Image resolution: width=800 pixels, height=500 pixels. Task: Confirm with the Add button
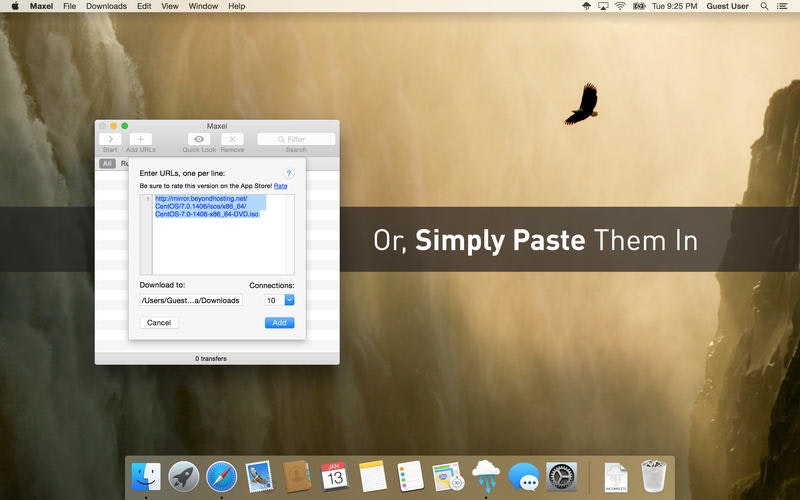point(280,322)
